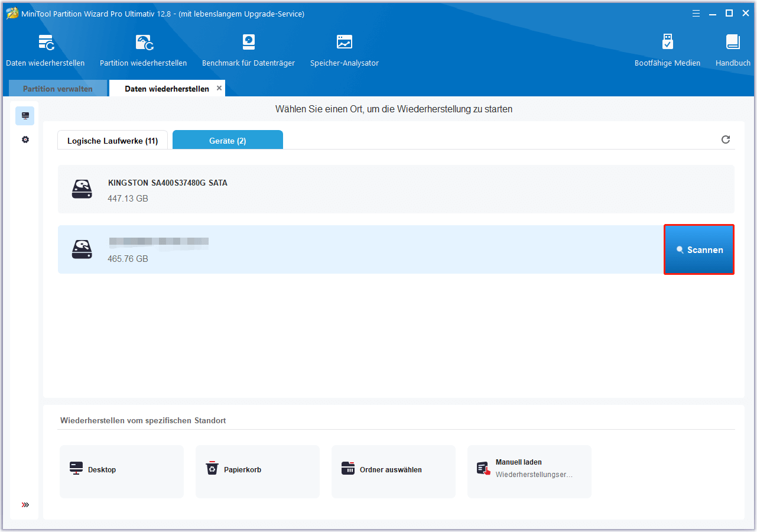Click the Manuell laden icon
Viewport: 757px width, 532px height.
pos(484,469)
